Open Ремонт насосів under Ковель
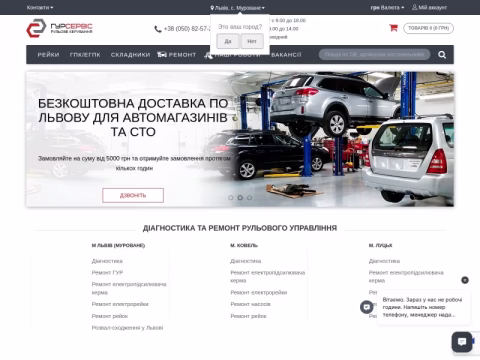 coord(250,304)
